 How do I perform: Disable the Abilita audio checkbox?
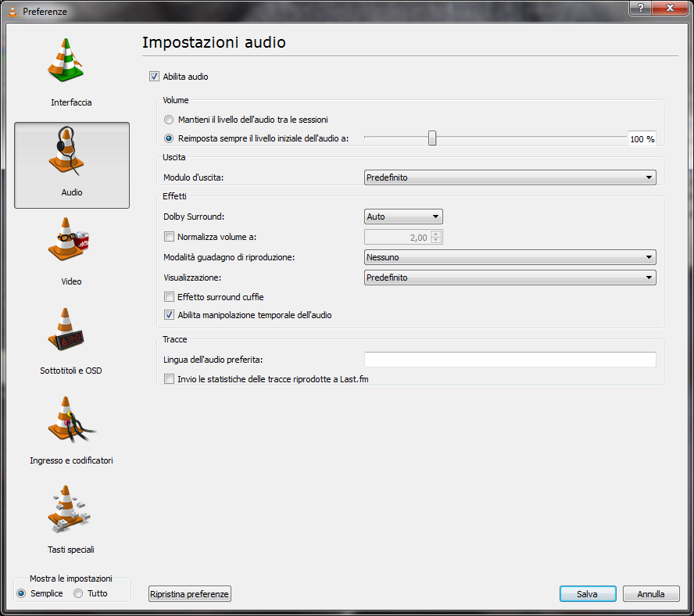point(154,77)
